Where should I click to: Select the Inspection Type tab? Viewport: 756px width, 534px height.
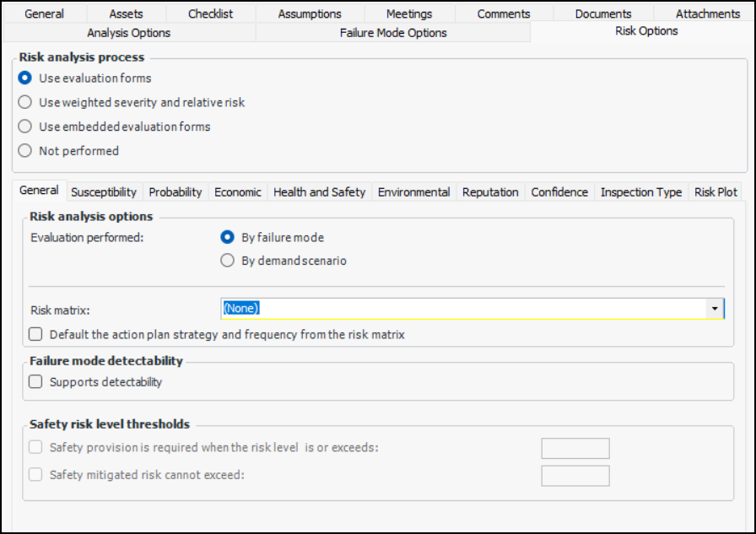640,192
